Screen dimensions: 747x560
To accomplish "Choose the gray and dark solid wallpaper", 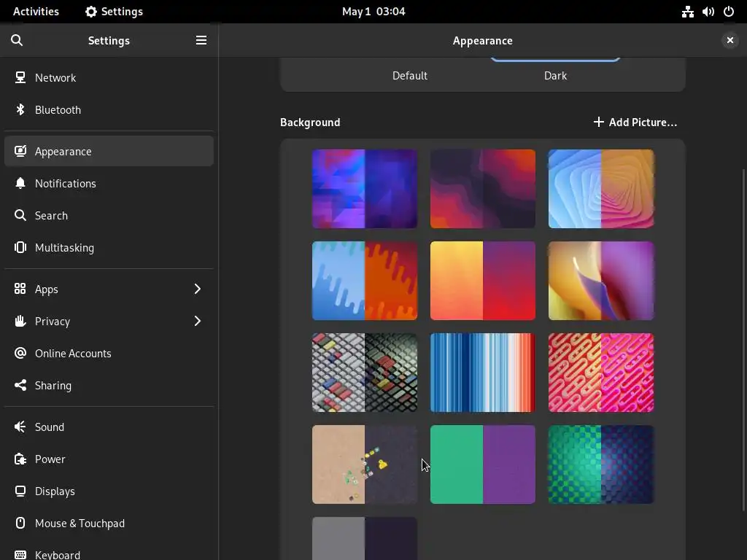I will [365, 539].
